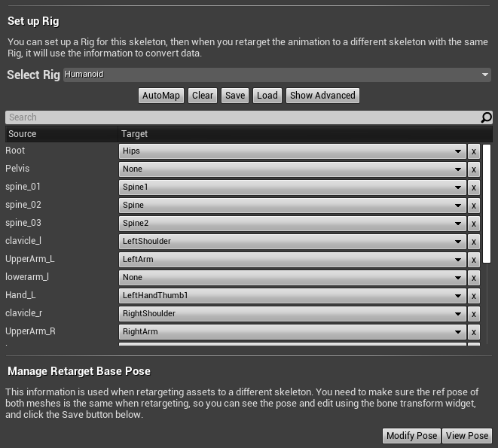Click the Source column header
This screenshot has width=498, height=448.
61,134
